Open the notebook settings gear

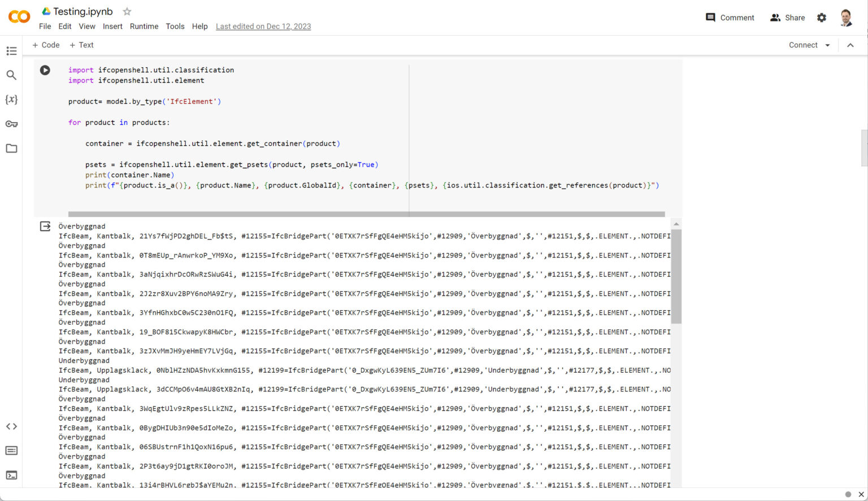(821, 18)
